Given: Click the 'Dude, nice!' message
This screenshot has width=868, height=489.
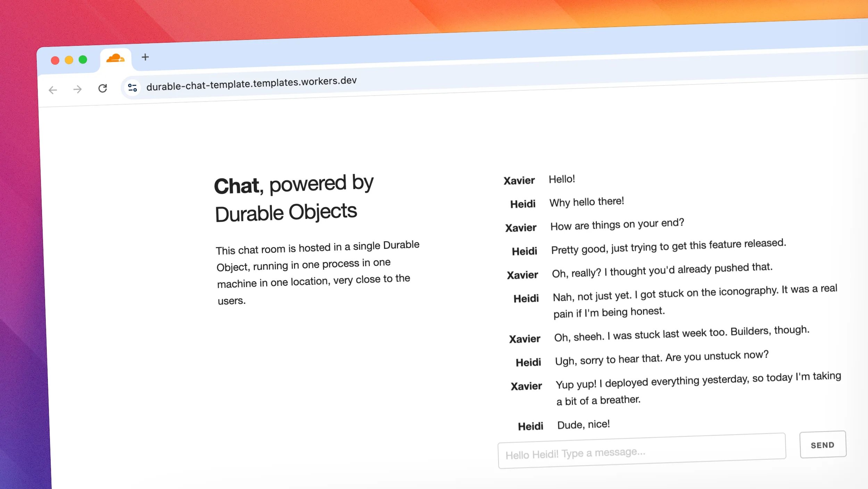Looking at the screenshot, I should tap(583, 425).
